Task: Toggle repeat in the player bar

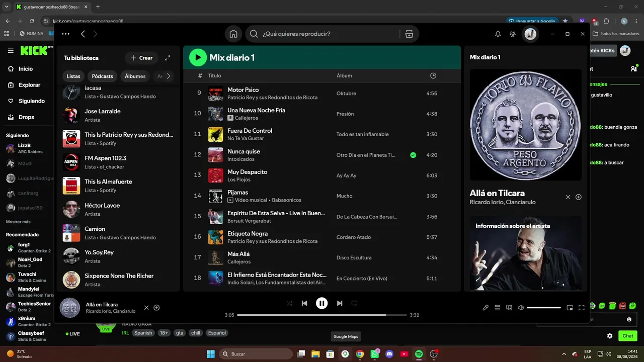Action: coord(354,303)
